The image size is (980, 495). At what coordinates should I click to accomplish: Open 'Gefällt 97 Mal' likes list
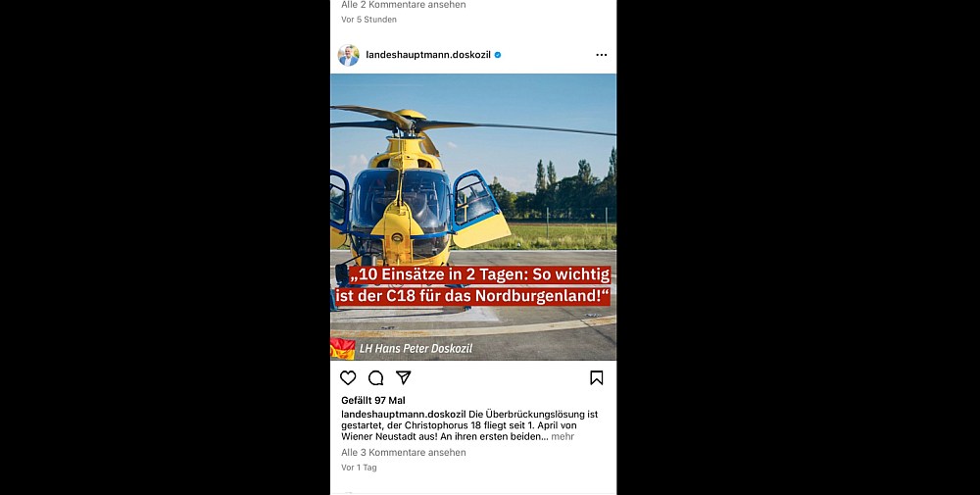373,401
